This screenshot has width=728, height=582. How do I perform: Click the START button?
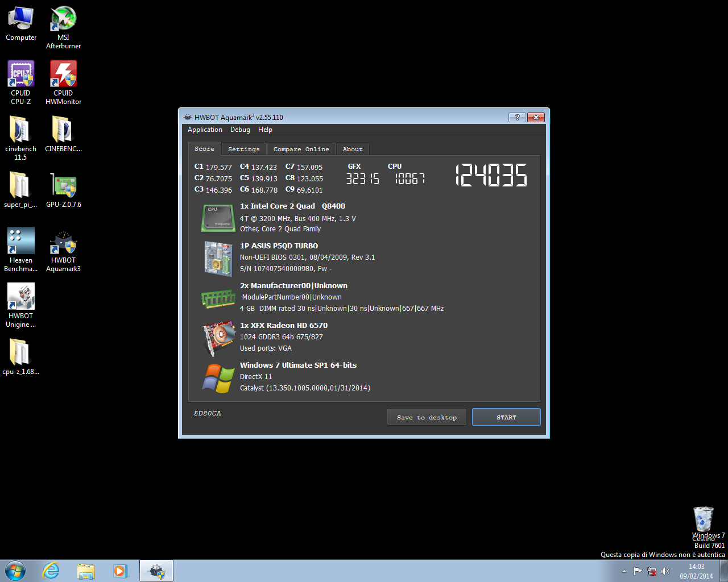[506, 417]
